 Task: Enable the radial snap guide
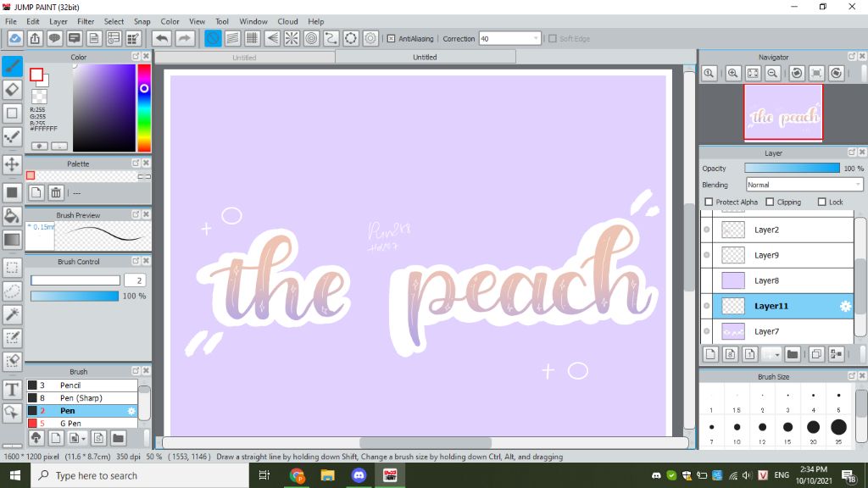292,39
